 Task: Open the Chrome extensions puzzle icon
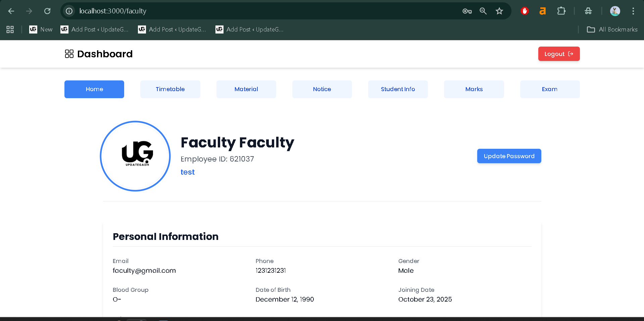click(561, 11)
